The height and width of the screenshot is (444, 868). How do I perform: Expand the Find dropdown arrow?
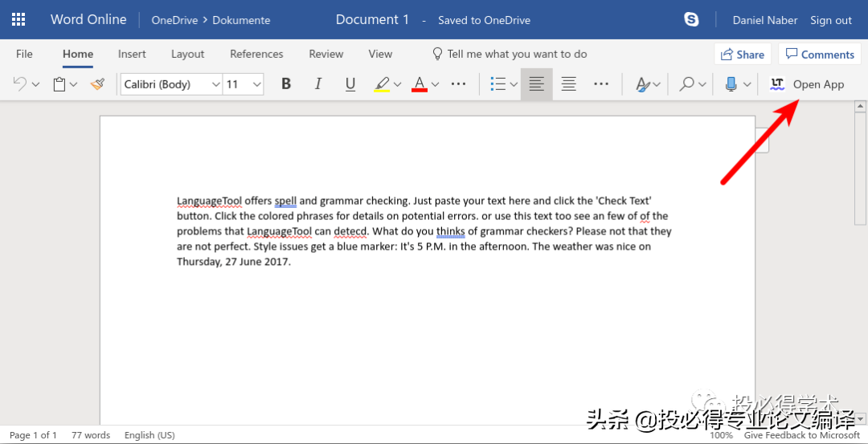point(702,84)
